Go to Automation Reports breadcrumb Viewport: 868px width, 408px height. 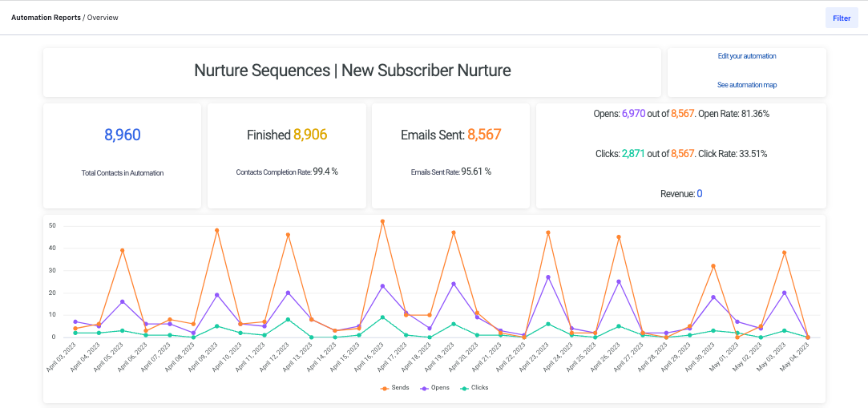pyautogui.click(x=46, y=18)
